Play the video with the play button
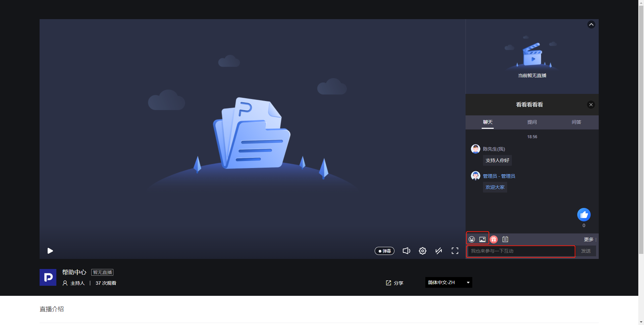Viewport: 644px width, 325px height. (x=50, y=251)
